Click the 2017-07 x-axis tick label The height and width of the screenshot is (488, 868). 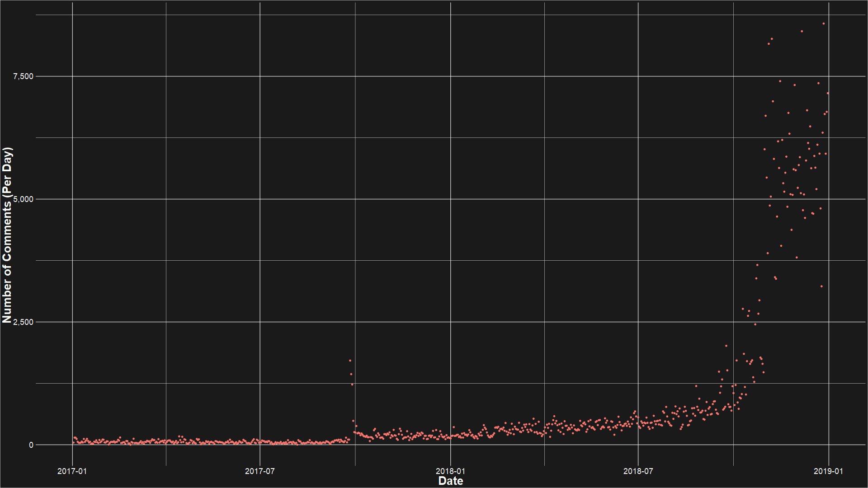[260, 471]
